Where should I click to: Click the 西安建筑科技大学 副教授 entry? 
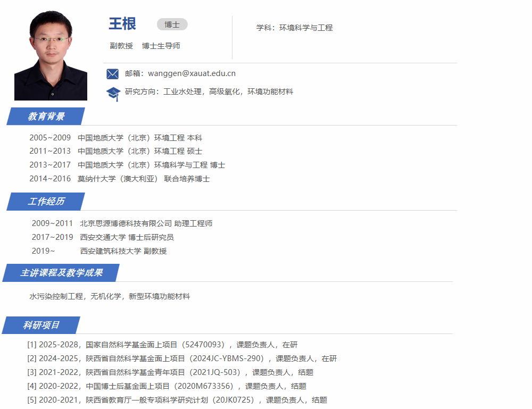pyautogui.click(x=123, y=251)
